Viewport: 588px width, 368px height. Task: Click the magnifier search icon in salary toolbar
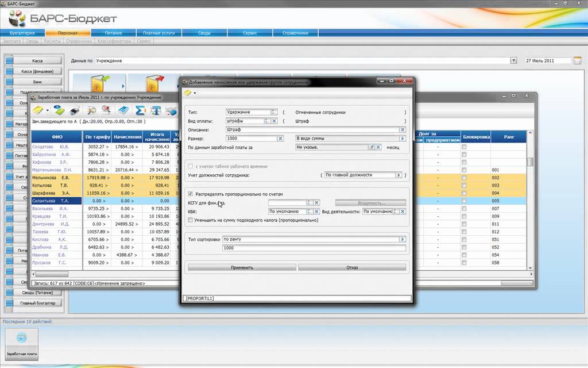91,110
